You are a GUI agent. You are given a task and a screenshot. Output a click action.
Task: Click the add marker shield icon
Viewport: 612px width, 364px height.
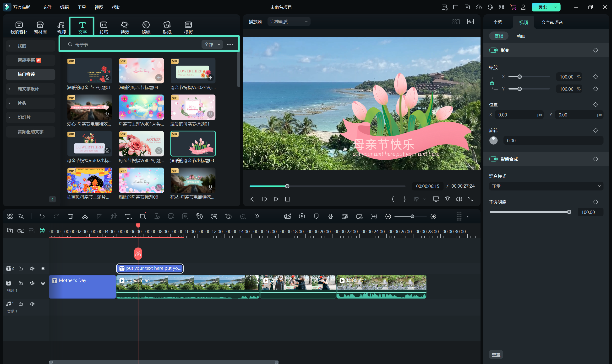(x=316, y=216)
